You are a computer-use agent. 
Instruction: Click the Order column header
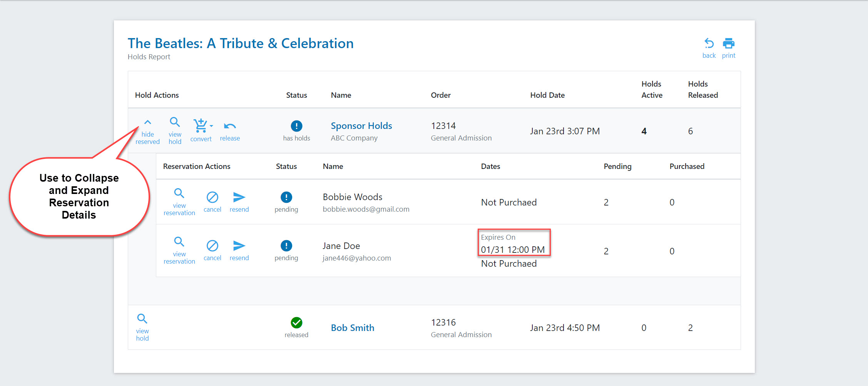pos(441,95)
